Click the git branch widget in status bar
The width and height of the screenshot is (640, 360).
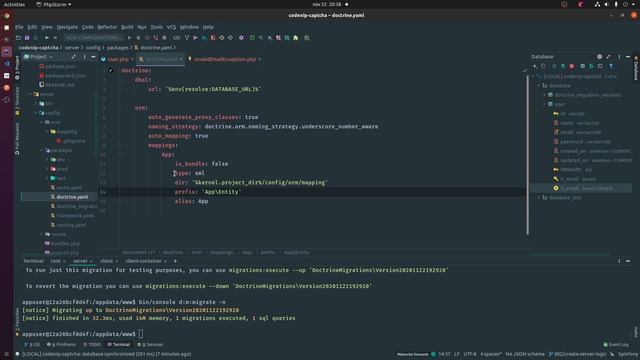click(579, 354)
